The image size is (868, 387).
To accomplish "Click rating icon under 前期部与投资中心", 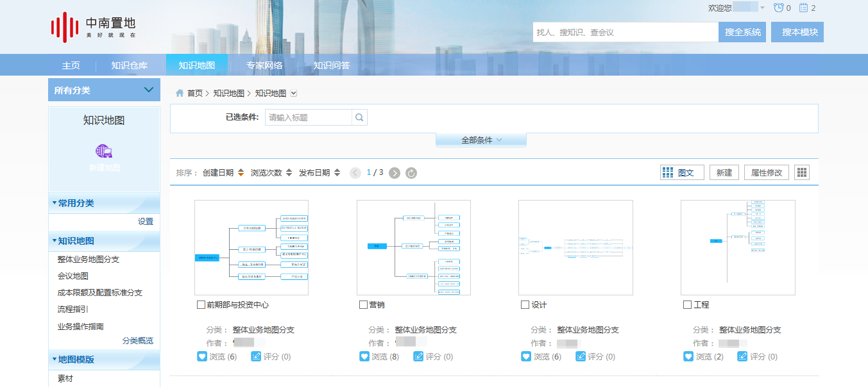I will coord(256,356).
